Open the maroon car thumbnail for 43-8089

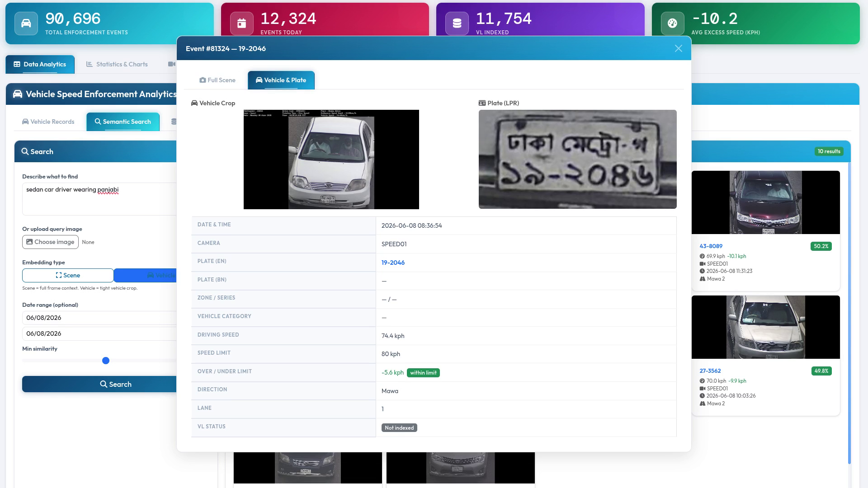(766, 202)
